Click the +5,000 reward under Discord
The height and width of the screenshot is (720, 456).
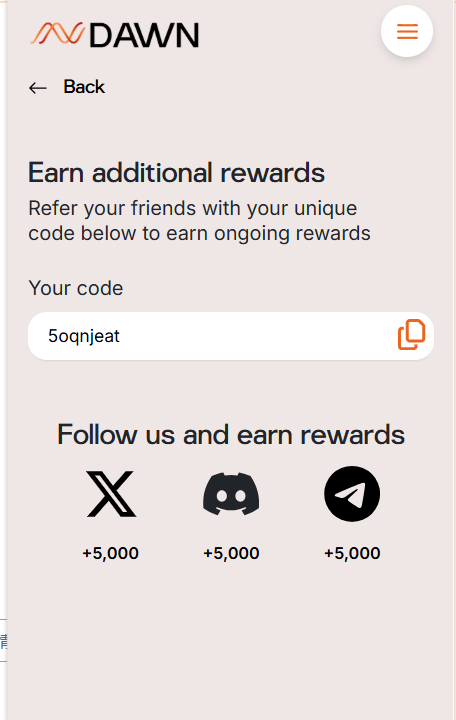coord(231,553)
